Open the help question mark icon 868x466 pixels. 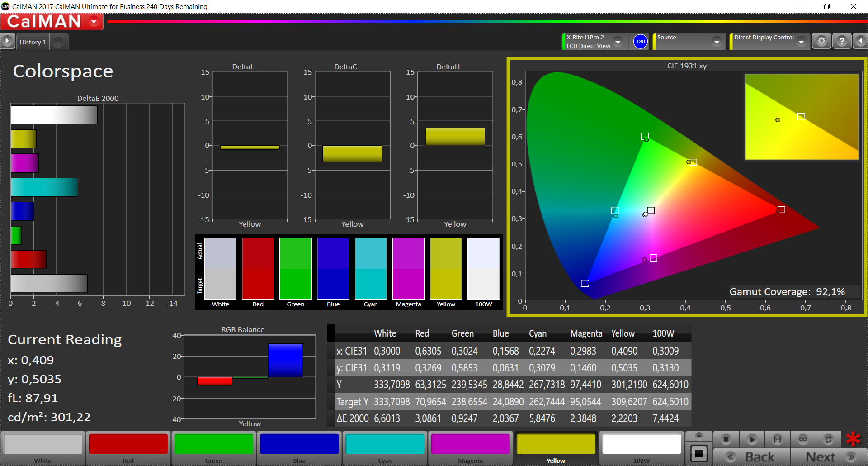click(x=842, y=42)
